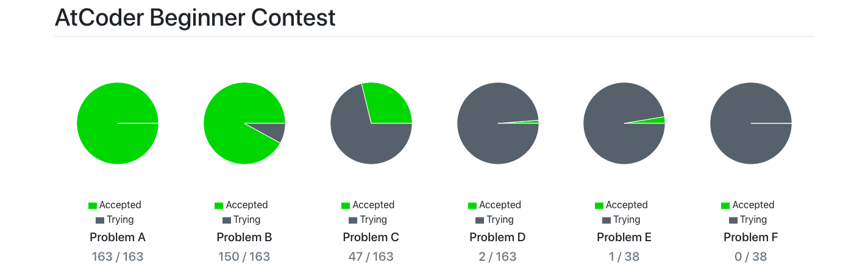This screenshot has height=276, width=868.
Task: Click Problem F's gray Trying legend swatch
Action: click(x=733, y=220)
